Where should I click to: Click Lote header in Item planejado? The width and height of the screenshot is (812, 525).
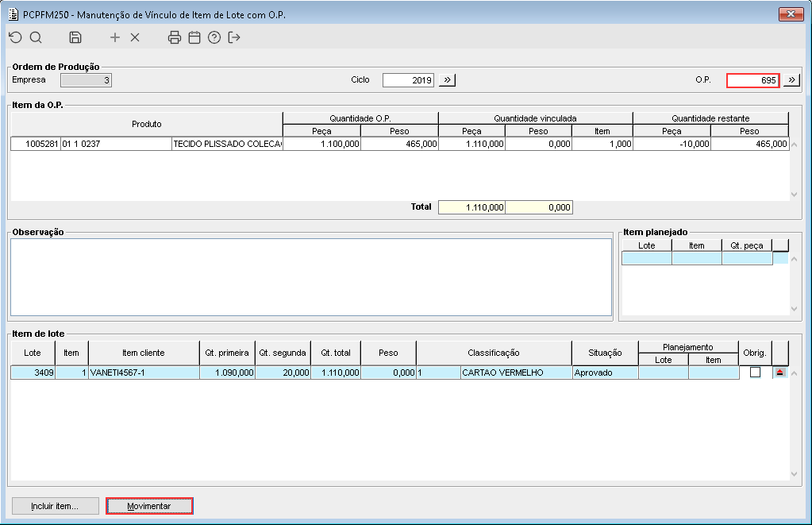(646, 245)
